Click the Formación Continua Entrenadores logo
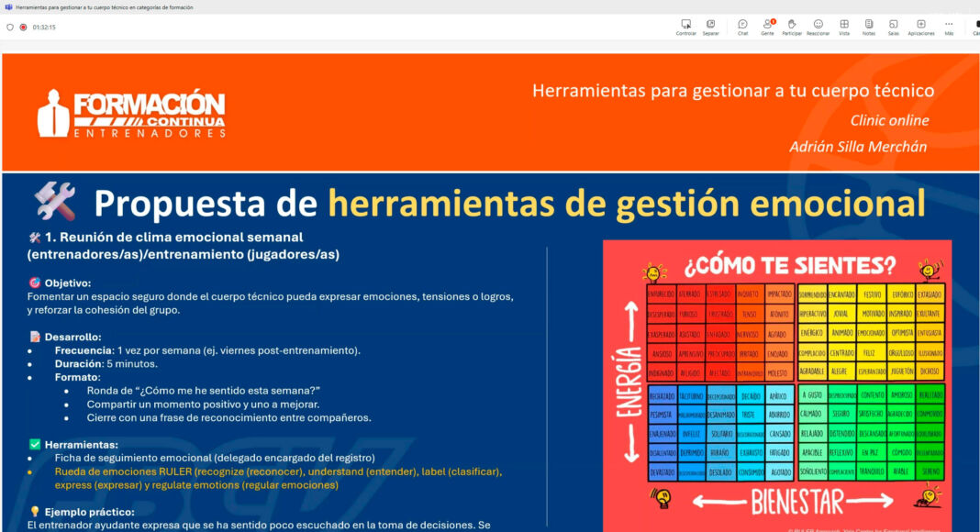Screen dimensions: 980x532 (131, 113)
